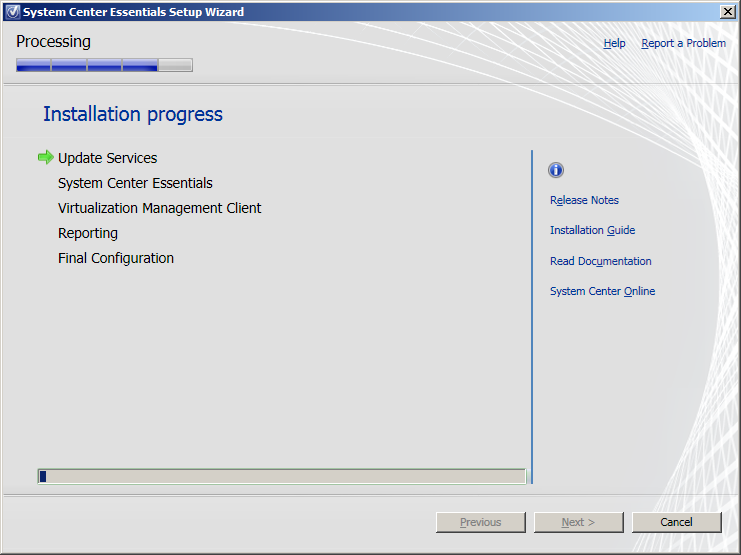The height and width of the screenshot is (555, 741).
Task: Click the installation progress bar at the bottom
Action: (x=282, y=476)
